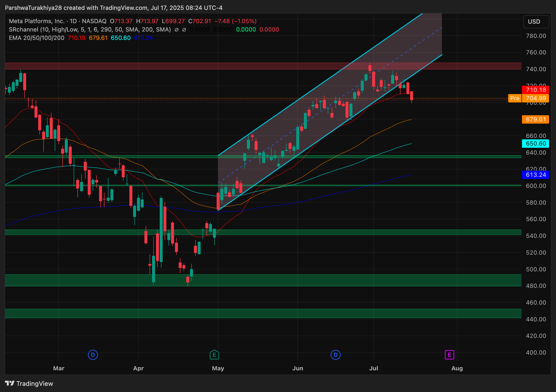This screenshot has width=556, height=392.
Task: Click the 600.00 price scale label
Action: point(536,186)
